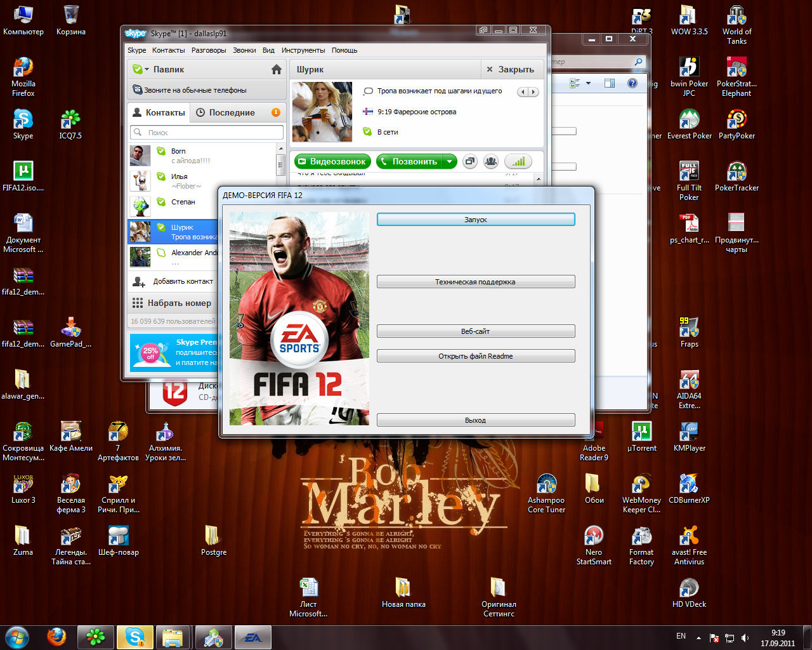Click the share screen icon in Skype
The width and height of the screenshot is (812, 650).
(469, 161)
